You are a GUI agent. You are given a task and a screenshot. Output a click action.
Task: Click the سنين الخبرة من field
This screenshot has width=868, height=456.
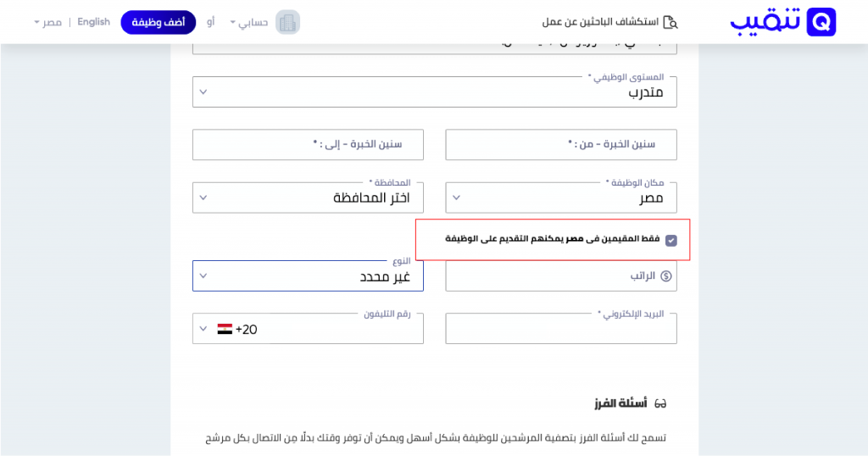pyautogui.click(x=561, y=145)
